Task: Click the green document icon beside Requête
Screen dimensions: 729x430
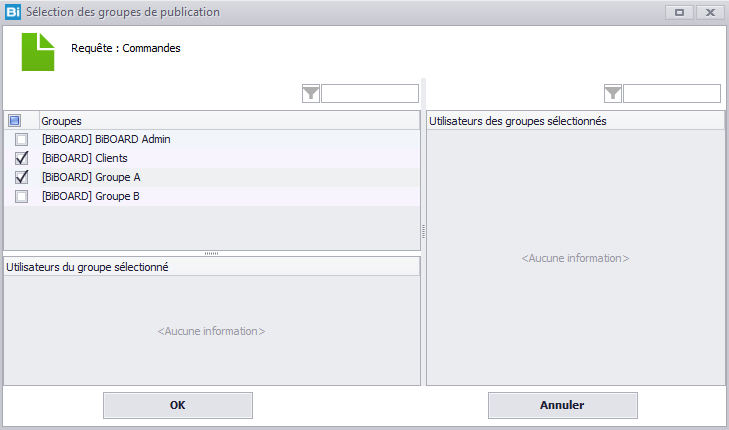Action: [x=38, y=52]
